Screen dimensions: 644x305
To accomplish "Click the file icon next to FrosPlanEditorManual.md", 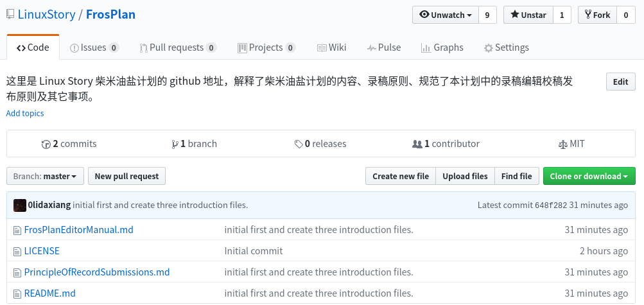I will click(17, 230).
